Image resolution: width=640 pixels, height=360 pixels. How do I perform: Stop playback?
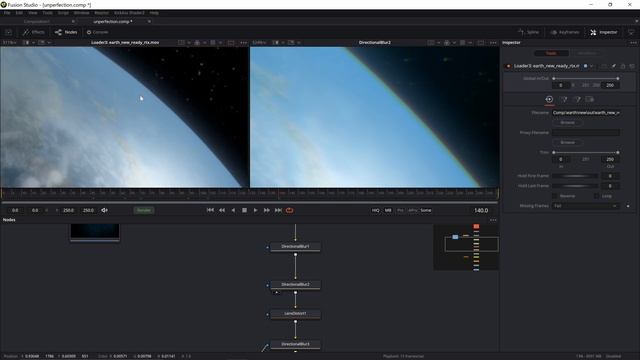tap(244, 210)
